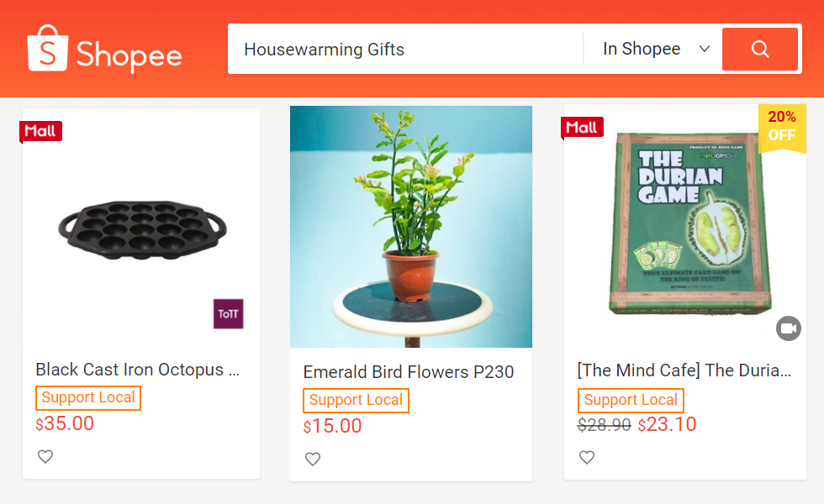Click Support Local tag under Emerald Bird Flowers
The image size is (824, 504).
[356, 401]
